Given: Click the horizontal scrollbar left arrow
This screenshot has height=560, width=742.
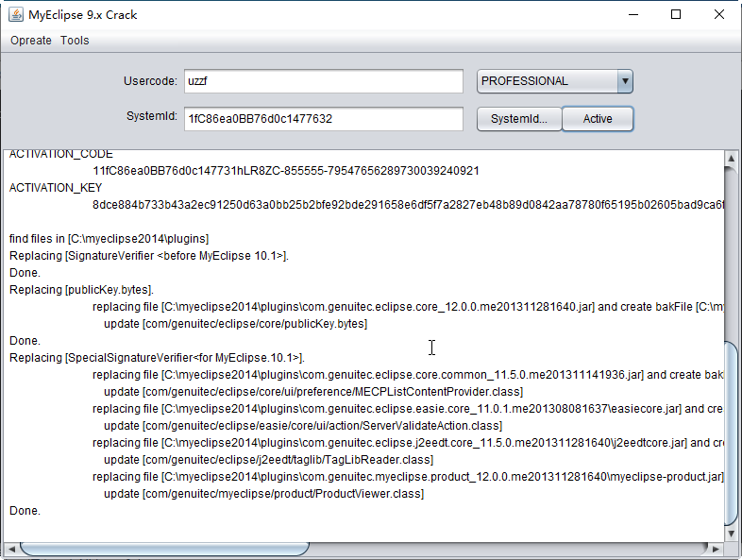Looking at the screenshot, I should [11, 549].
